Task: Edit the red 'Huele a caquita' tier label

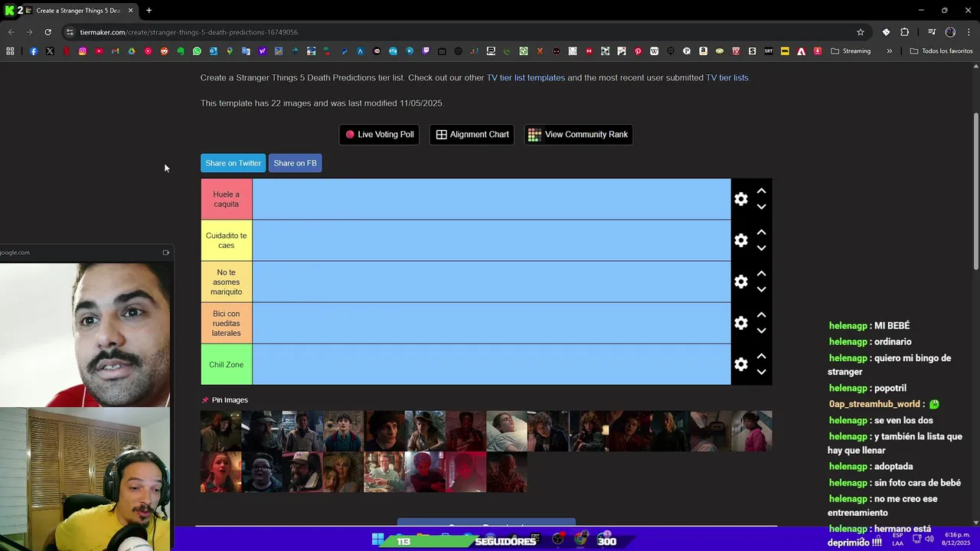Action: pos(226,199)
